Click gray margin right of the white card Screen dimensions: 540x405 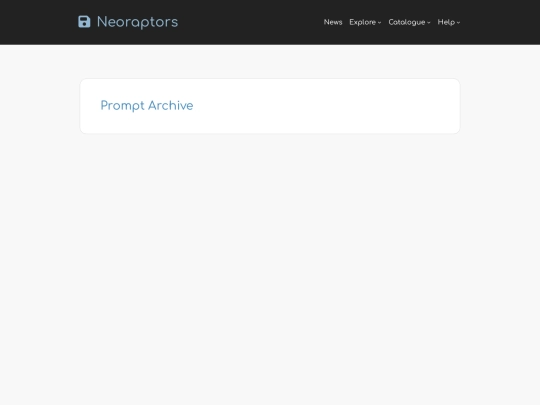(500, 106)
